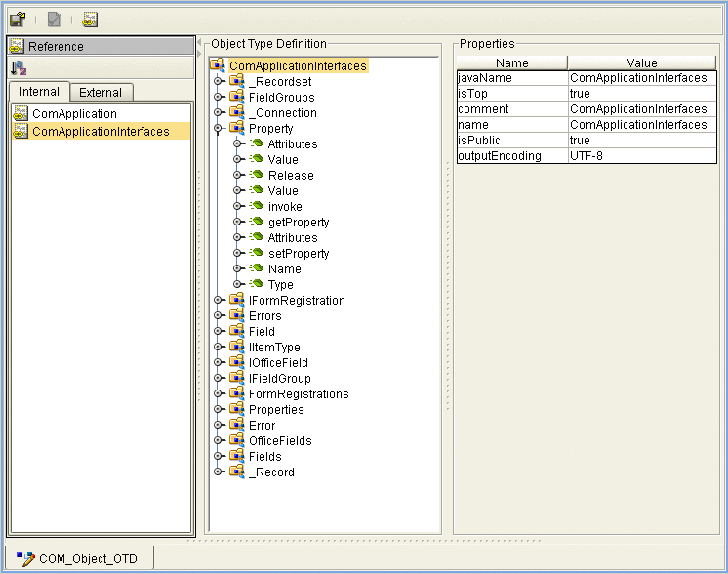Collapse the Property node
The image size is (728, 574).
coord(218,128)
